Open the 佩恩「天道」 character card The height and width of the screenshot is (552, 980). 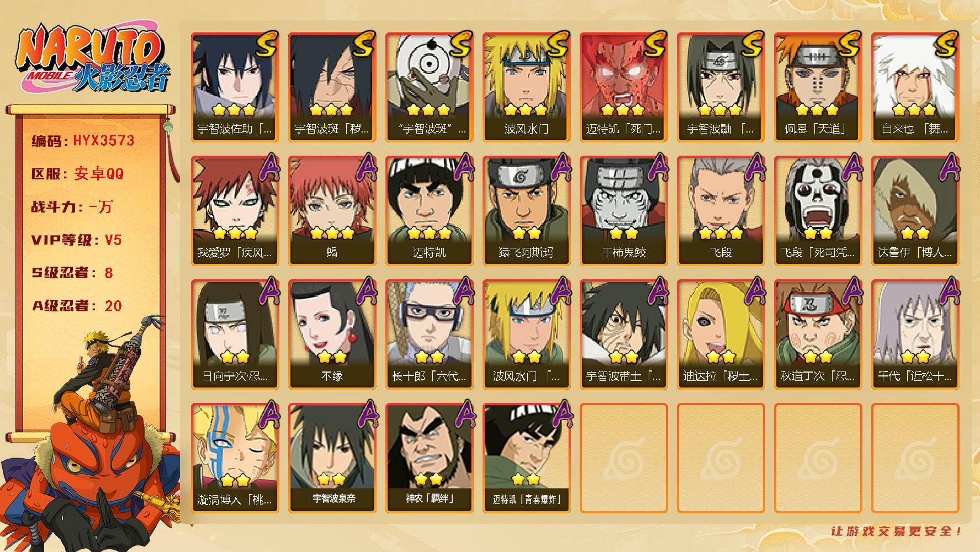point(818,87)
